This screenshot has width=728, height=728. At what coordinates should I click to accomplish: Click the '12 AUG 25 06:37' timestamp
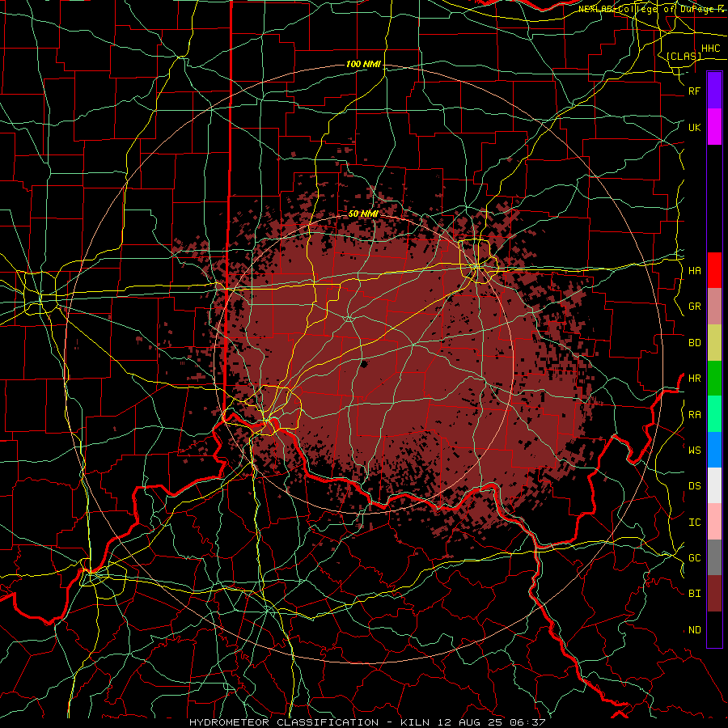click(492, 722)
